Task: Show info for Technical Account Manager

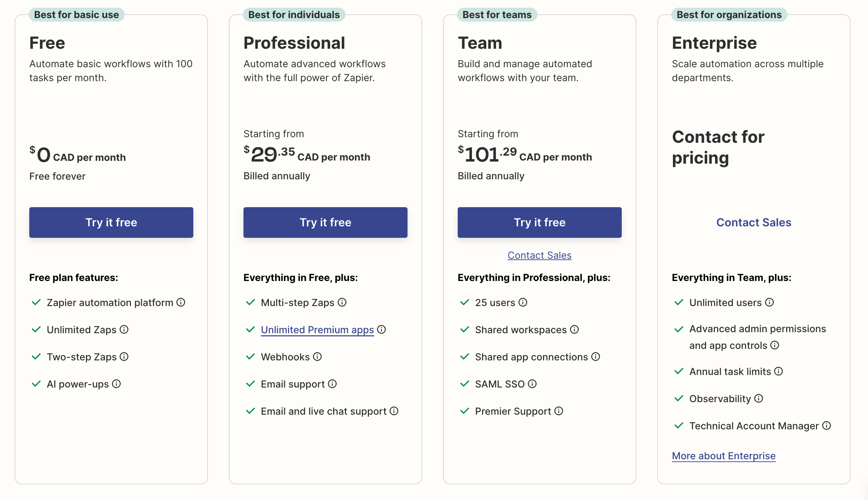Action: pyautogui.click(x=827, y=425)
